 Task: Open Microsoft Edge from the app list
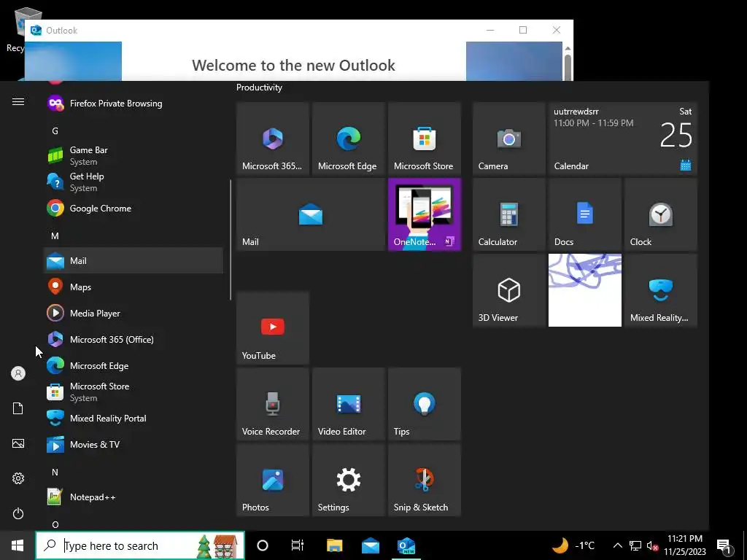133,366
